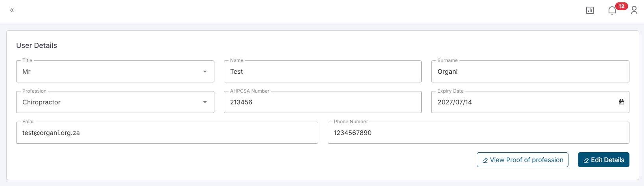Open the Expiry Date calendar picker icon
This screenshot has height=186, width=644.
tap(622, 102)
